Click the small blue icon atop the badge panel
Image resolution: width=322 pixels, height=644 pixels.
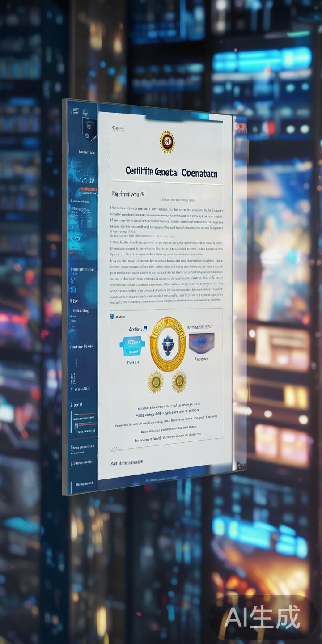pos(112,317)
